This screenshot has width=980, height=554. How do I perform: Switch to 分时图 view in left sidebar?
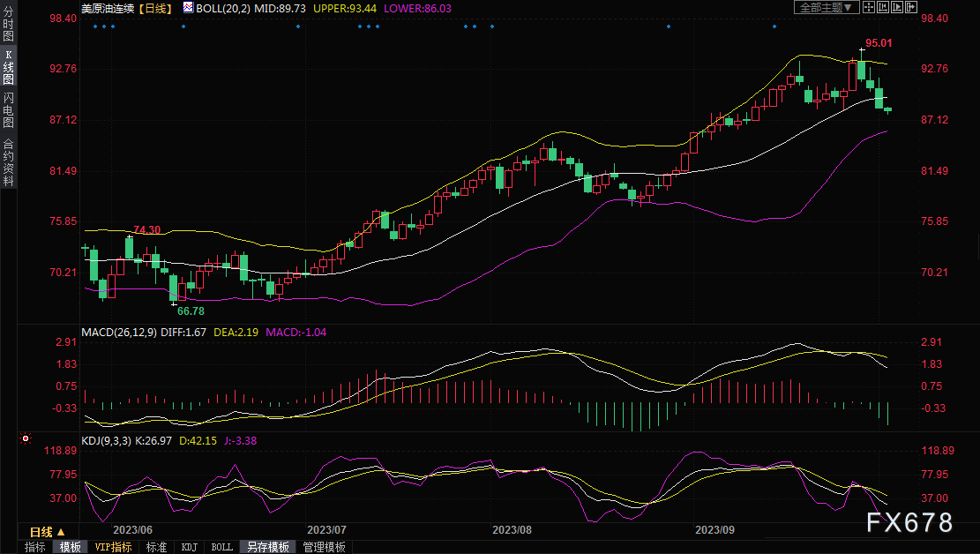(x=8, y=25)
